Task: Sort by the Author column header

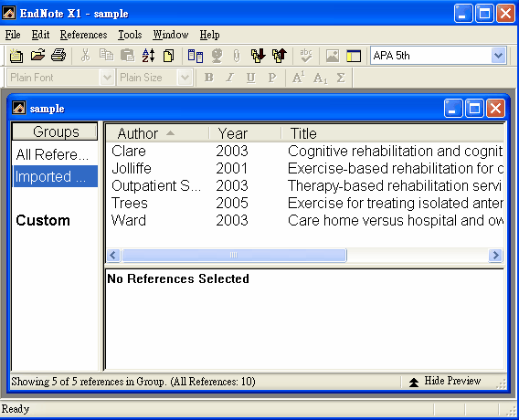Action: (x=157, y=133)
